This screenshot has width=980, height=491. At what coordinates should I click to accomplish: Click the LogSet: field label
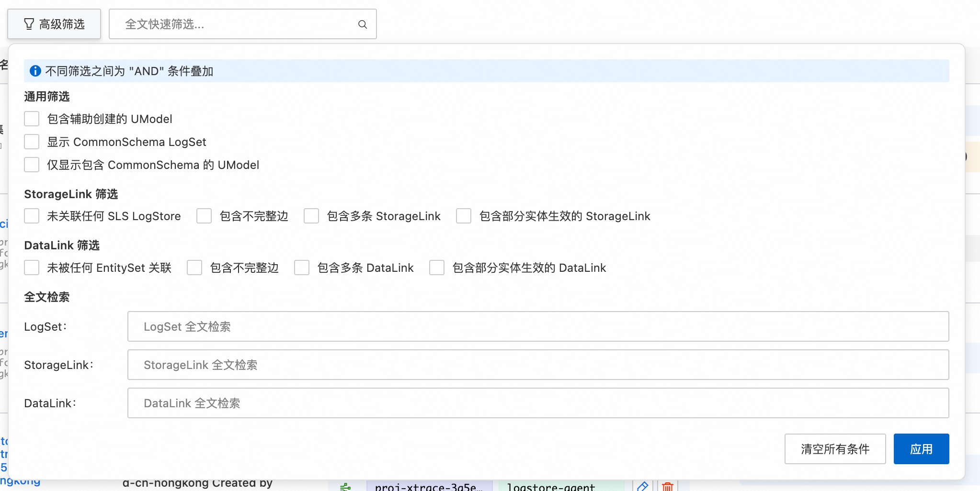[46, 327]
